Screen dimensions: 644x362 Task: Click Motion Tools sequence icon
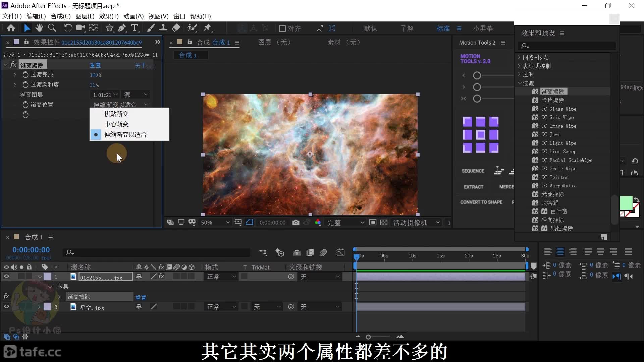499,171
